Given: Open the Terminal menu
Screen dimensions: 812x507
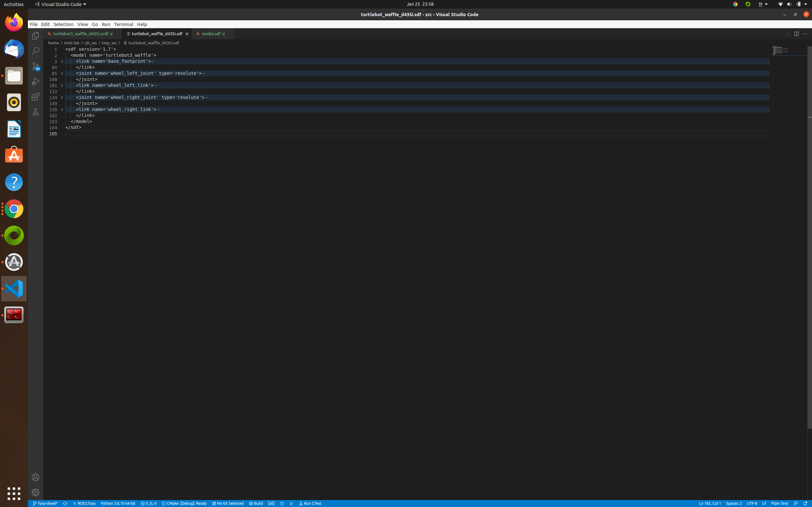Looking at the screenshot, I should click(123, 24).
